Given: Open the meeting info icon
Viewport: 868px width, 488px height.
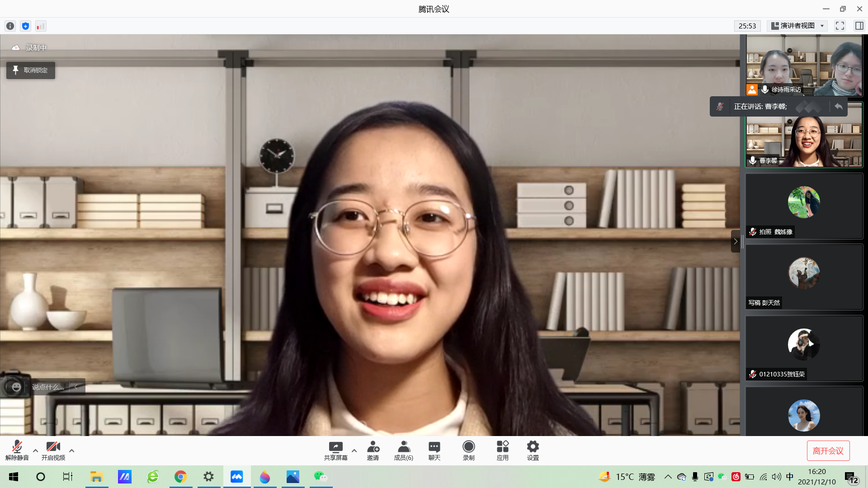Looking at the screenshot, I should pos(10,26).
